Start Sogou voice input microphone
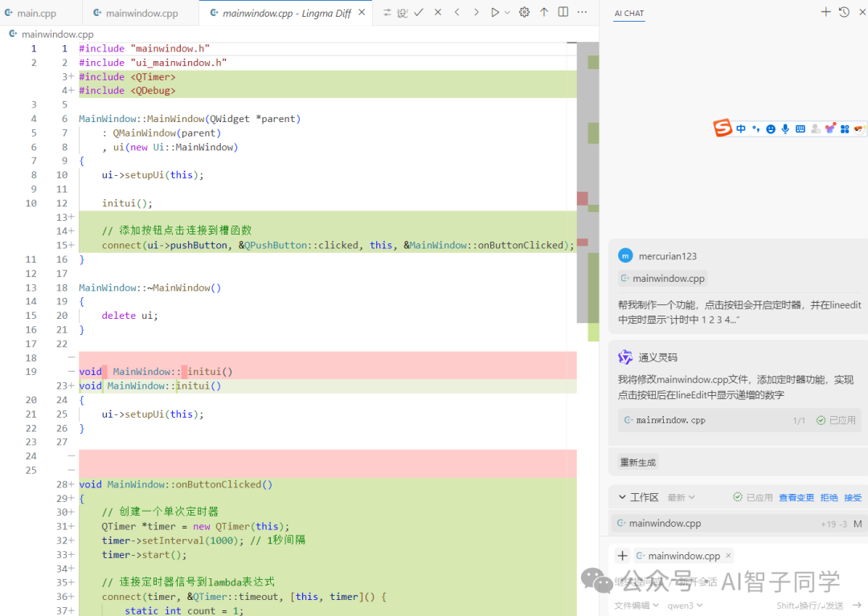868x616 pixels. coord(785,129)
